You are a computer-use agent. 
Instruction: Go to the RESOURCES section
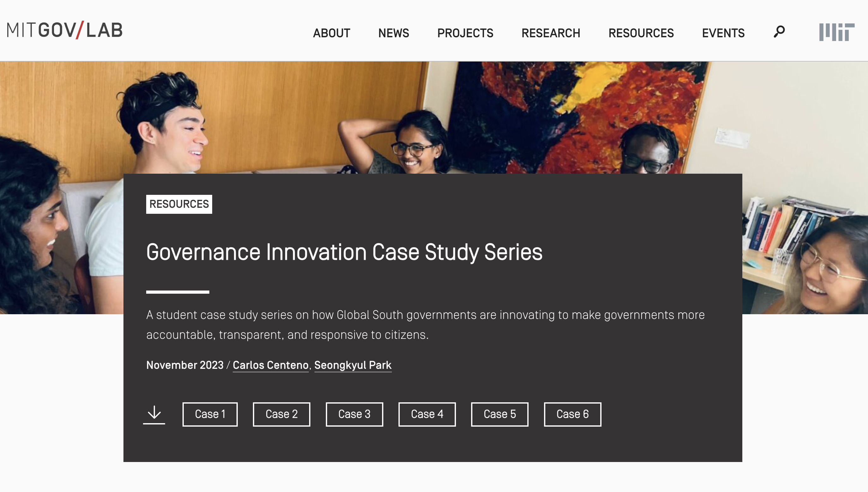(x=641, y=33)
